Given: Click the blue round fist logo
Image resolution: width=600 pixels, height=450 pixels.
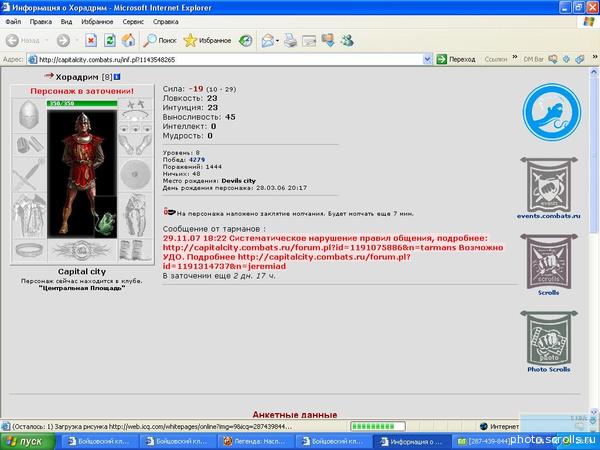Looking at the screenshot, I should [x=552, y=112].
